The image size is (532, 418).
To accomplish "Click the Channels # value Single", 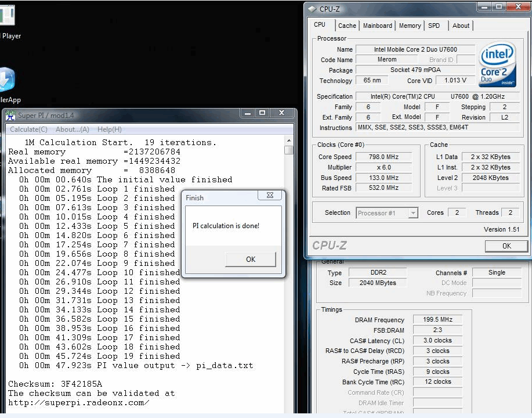I will point(497,273).
